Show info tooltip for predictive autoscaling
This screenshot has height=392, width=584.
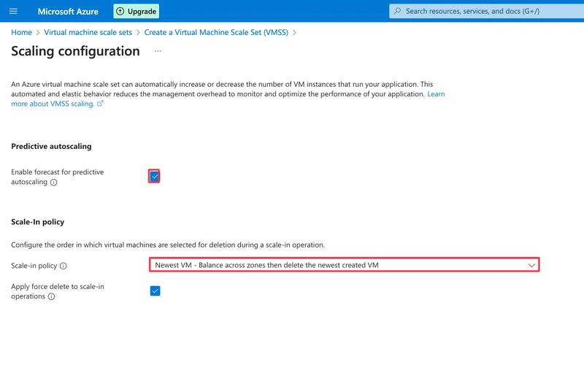53,182
